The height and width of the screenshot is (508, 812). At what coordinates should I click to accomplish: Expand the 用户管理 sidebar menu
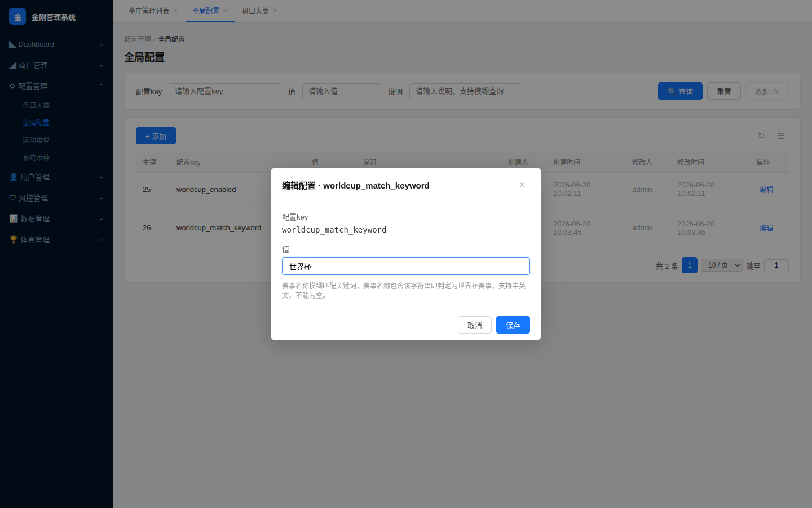pyautogui.click(x=56, y=177)
